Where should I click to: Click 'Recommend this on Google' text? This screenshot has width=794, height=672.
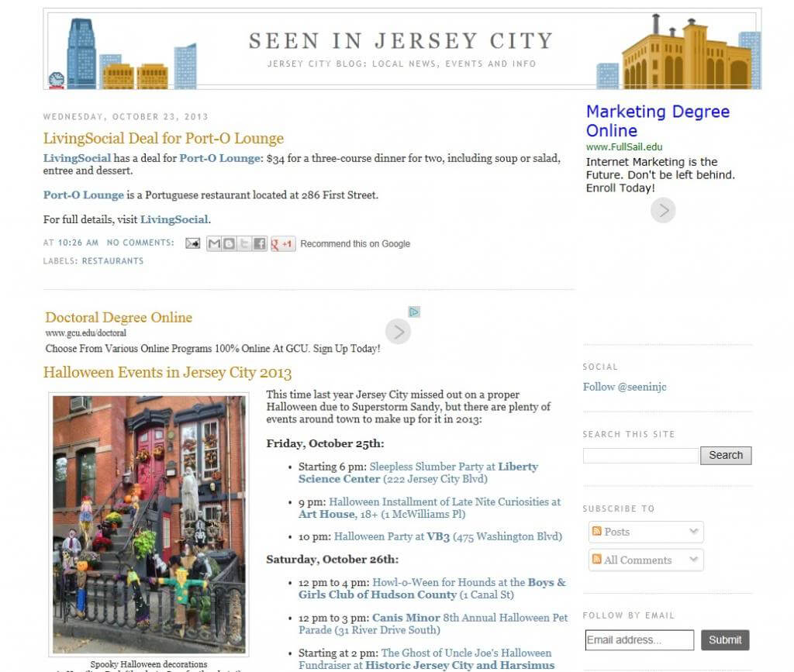(x=355, y=244)
